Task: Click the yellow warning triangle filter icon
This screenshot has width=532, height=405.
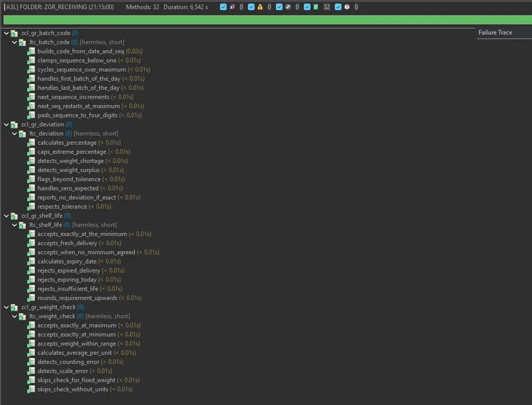Action: (260, 7)
